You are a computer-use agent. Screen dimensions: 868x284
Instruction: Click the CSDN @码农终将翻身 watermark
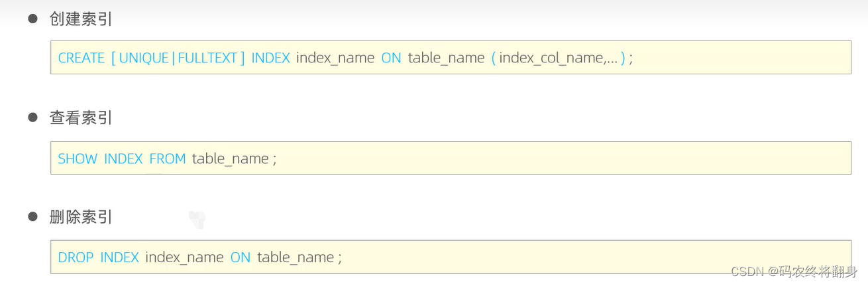tap(794, 271)
